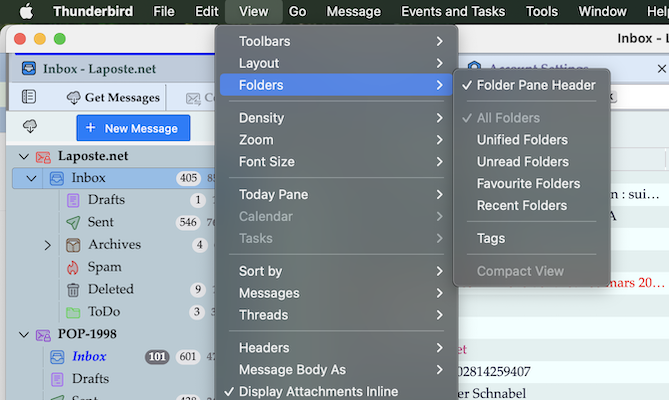Click the New Message button
Viewport: 669px width, 400px height.
click(133, 128)
